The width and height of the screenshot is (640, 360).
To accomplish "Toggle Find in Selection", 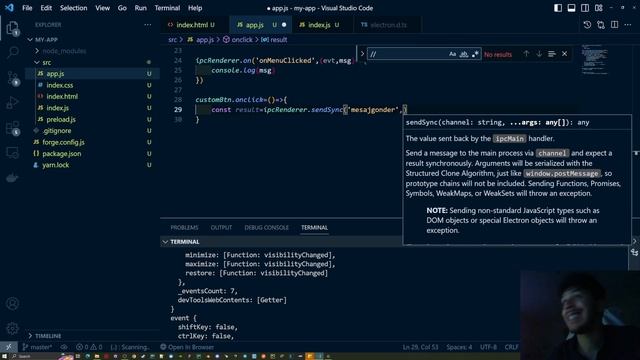I will click(552, 54).
